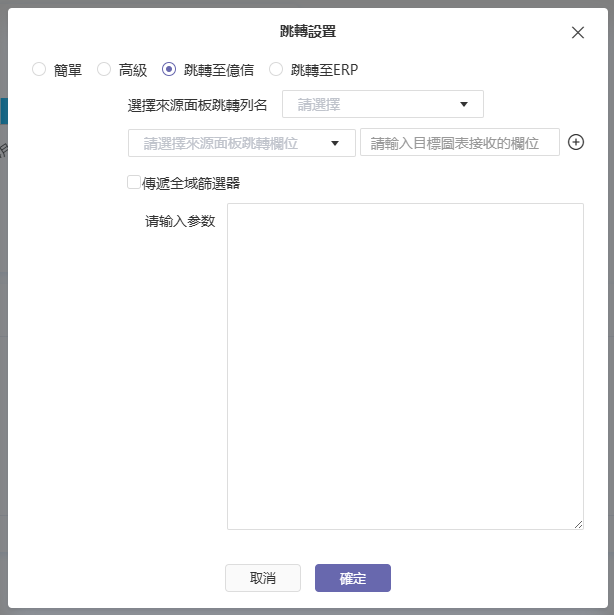Select the 跳轉至億信 radio option
This screenshot has width=614, height=615.
(169, 69)
